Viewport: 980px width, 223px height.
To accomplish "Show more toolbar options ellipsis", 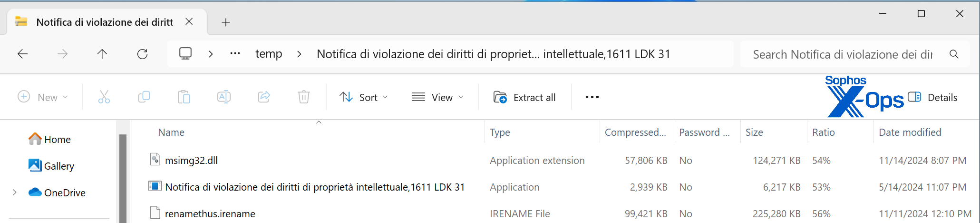I will point(592,97).
